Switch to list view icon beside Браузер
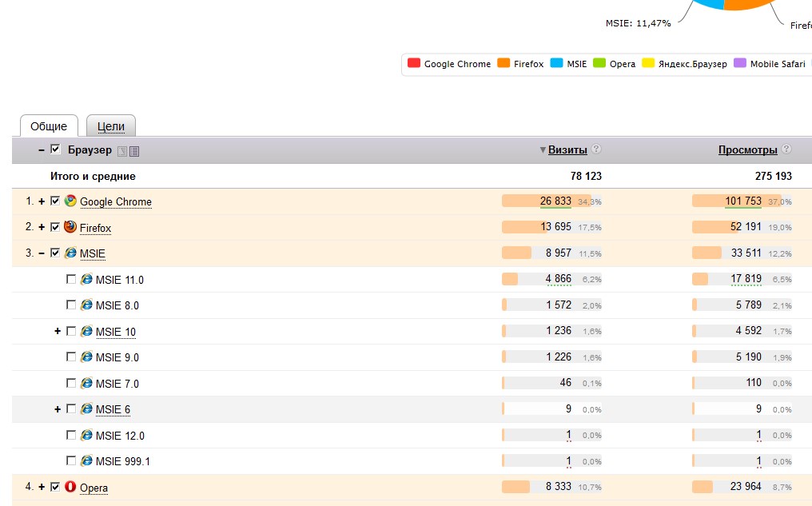The image size is (812, 506). 134,151
